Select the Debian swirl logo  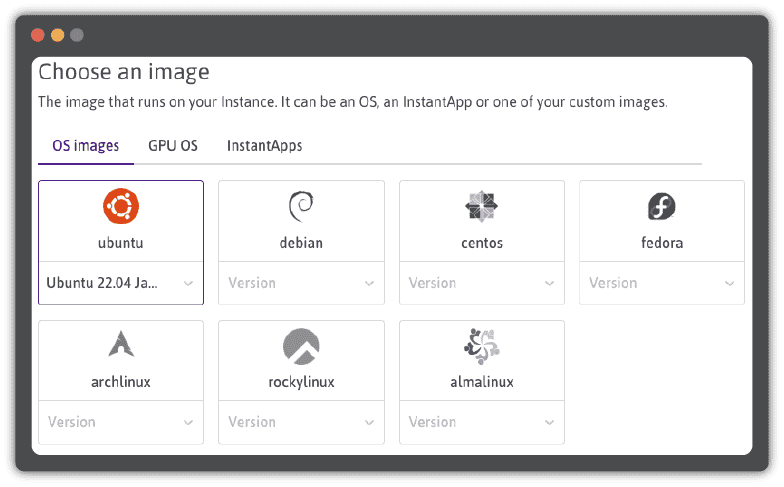click(x=301, y=207)
